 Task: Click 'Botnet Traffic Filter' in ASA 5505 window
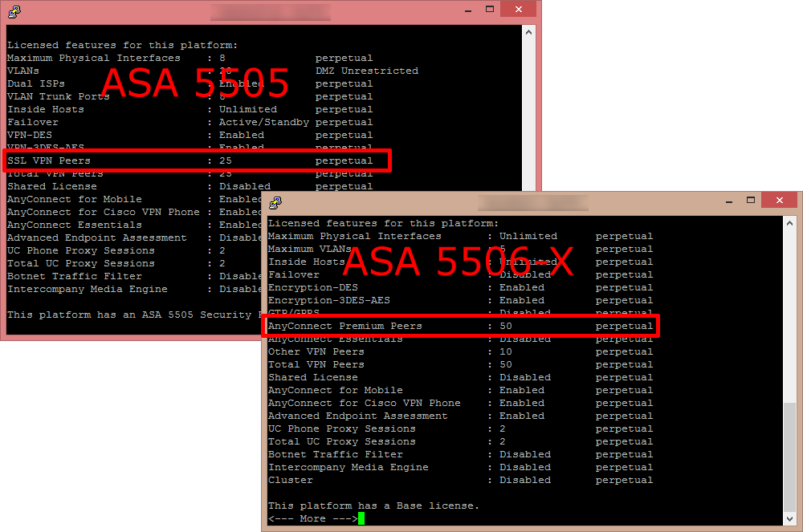[74, 276]
